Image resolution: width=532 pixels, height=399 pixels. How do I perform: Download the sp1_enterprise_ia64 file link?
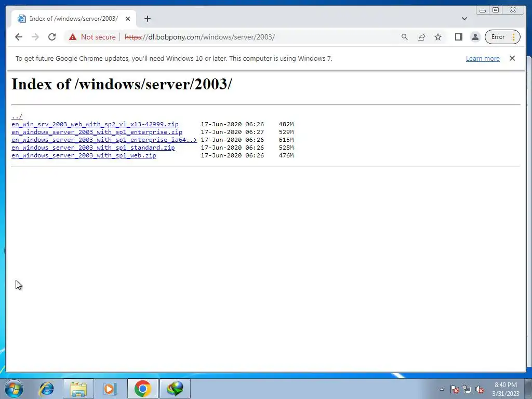[104, 140]
